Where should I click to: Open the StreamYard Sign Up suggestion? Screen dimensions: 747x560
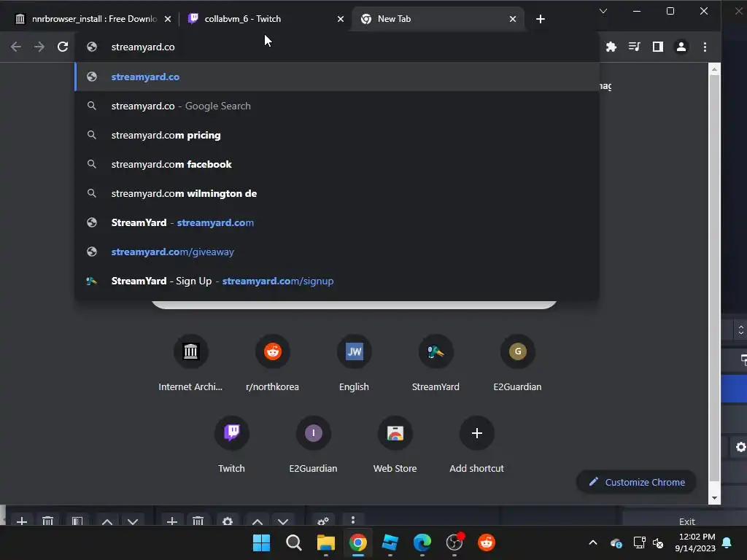pos(337,281)
